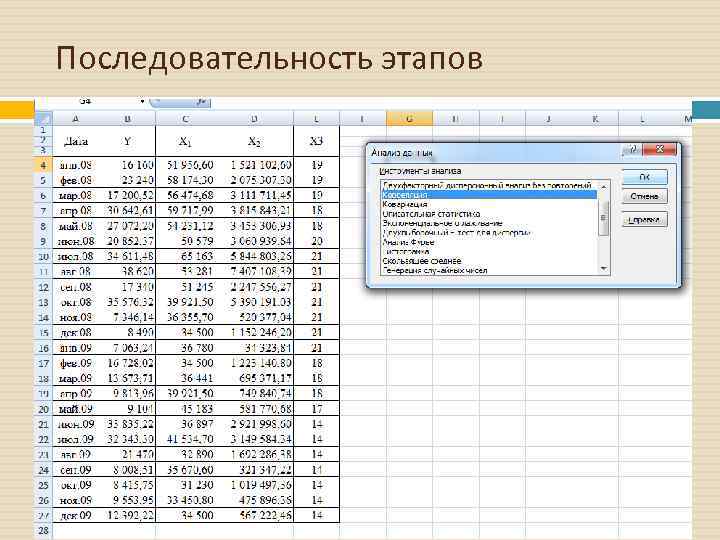Click the cell containing 58 174,30
Screen dimensions: 720x540
(x=185, y=180)
